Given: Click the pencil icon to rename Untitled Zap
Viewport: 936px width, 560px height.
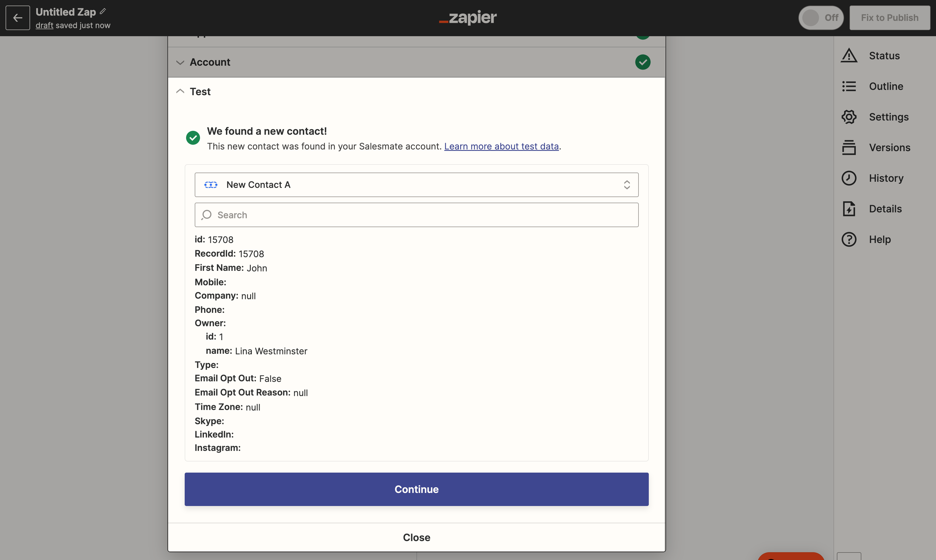Looking at the screenshot, I should (103, 11).
